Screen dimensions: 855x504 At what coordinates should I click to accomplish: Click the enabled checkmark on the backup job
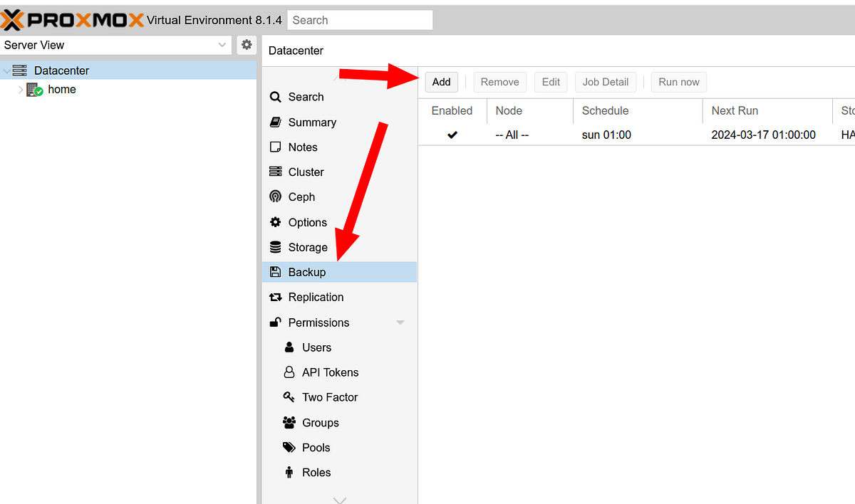tap(452, 134)
